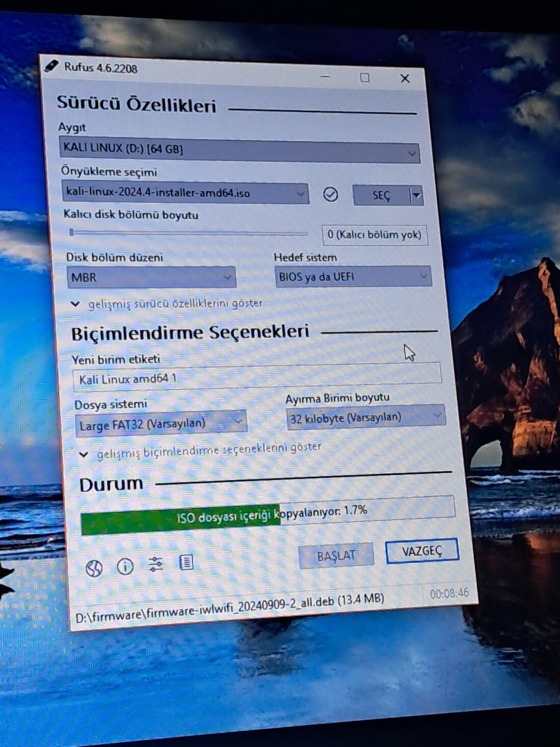Screen dimensions: 560x747
Task: Click the ISO checksum checkmark icon
Action: click(330, 194)
